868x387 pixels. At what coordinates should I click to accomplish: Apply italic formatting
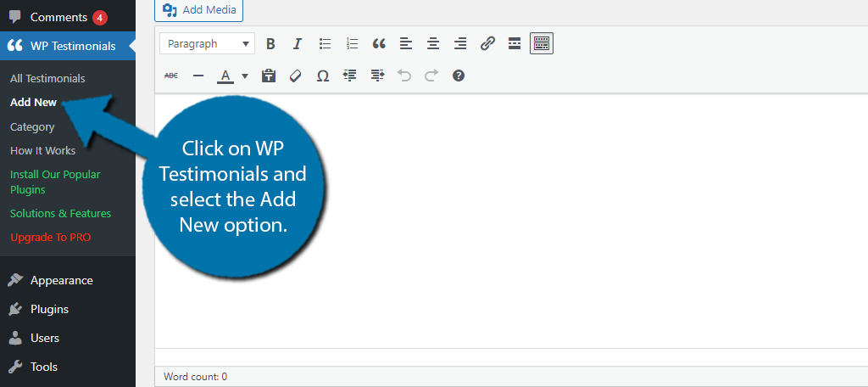(x=298, y=44)
